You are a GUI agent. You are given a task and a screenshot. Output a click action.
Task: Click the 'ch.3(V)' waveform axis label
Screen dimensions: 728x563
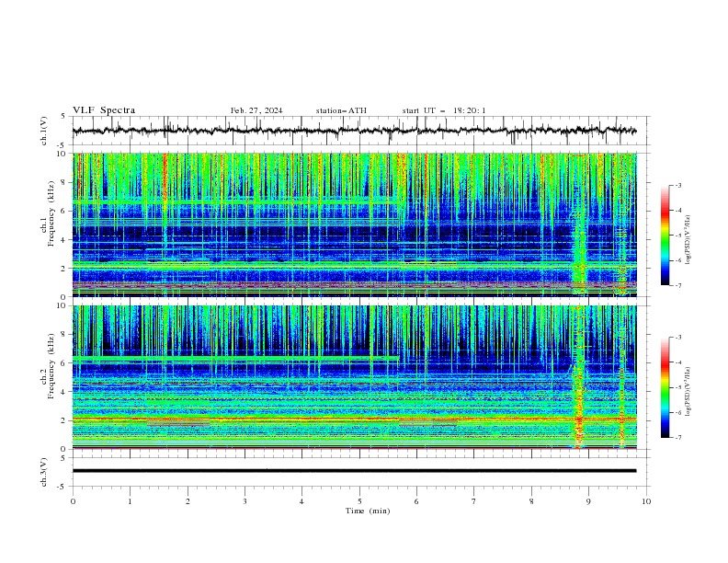(44, 472)
